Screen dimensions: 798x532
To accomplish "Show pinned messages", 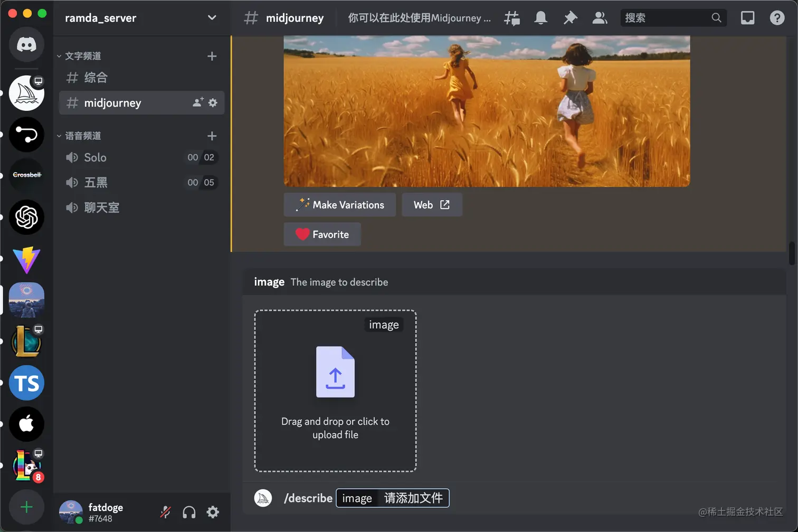I will [x=570, y=18].
